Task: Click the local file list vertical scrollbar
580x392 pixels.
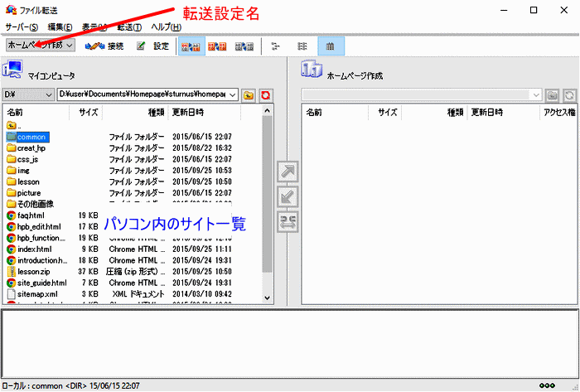Action: click(268, 207)
